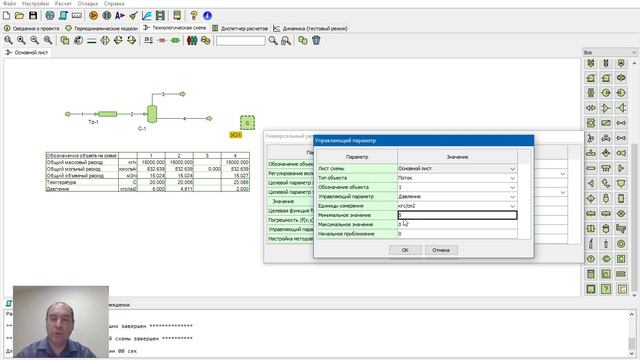The width and height of the screenshot is (640, 360).
Task: Select heat exchanger Тэ-1 on flowsheet
Action: click(107, 114)
